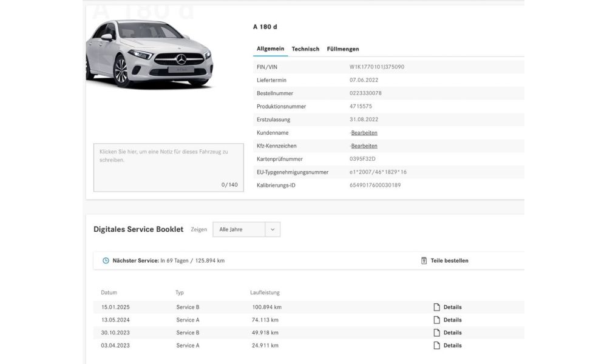Open document icon for 03.04.2023 Service A
This screenshot has height=364, width=607.
[x=436, y=345]
